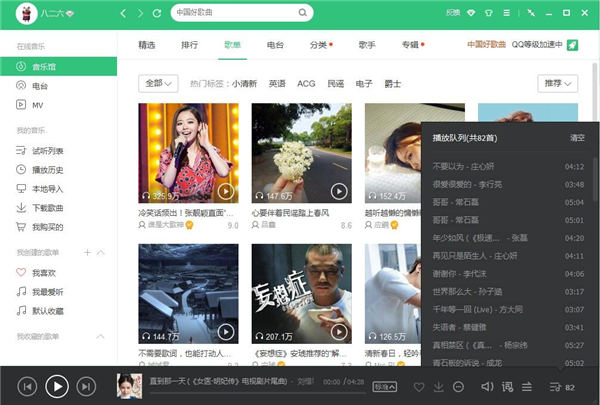
Task: Open the user avatar profile
Action: [x=26, y=13]
